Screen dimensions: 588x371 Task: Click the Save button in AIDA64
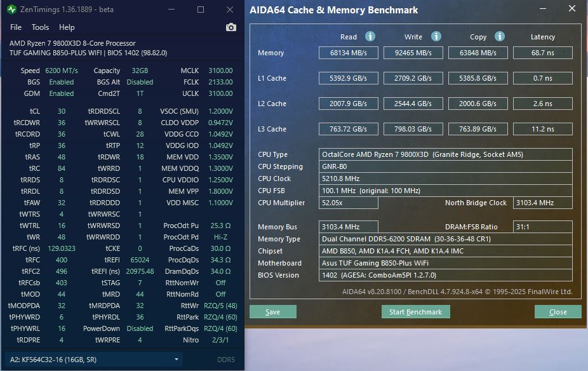272,311
